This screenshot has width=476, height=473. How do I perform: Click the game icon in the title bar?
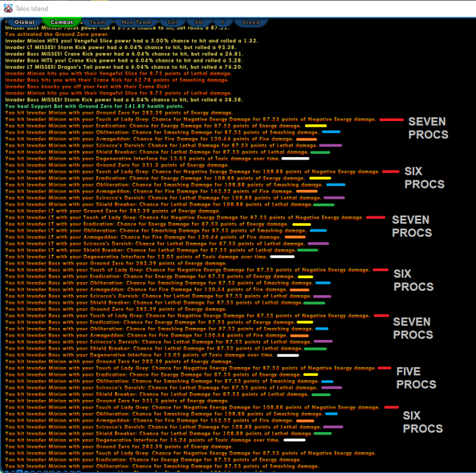tap(8, 9)
